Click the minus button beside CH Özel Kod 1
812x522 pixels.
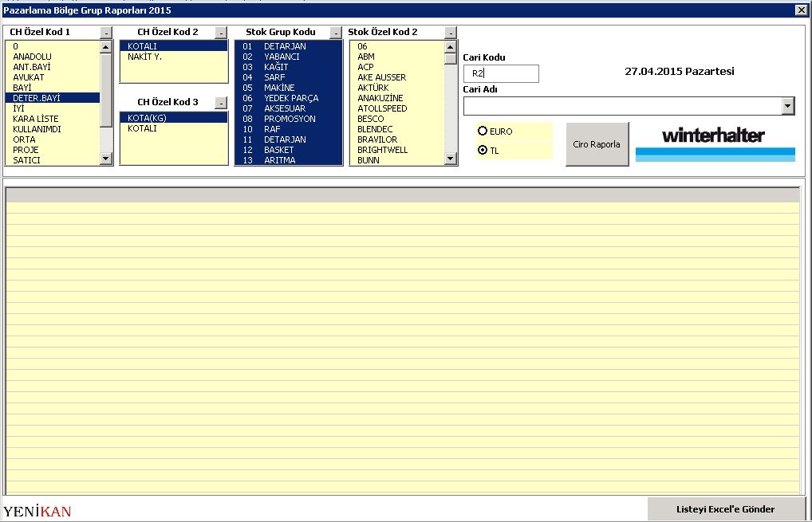106,33
